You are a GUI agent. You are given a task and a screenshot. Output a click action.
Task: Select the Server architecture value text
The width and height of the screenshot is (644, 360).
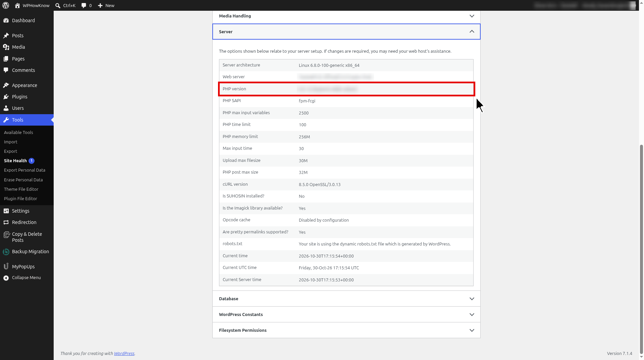click(329, 65)
